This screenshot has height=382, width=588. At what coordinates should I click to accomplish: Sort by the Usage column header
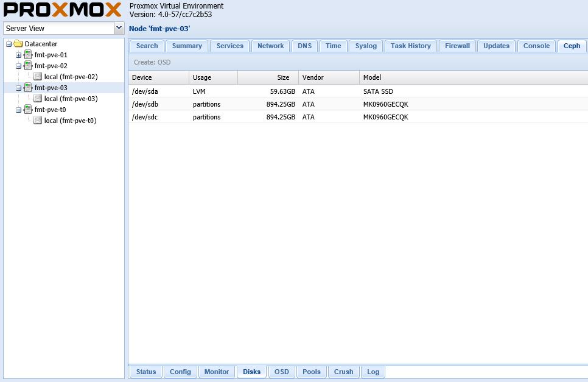tap(214, 77)
